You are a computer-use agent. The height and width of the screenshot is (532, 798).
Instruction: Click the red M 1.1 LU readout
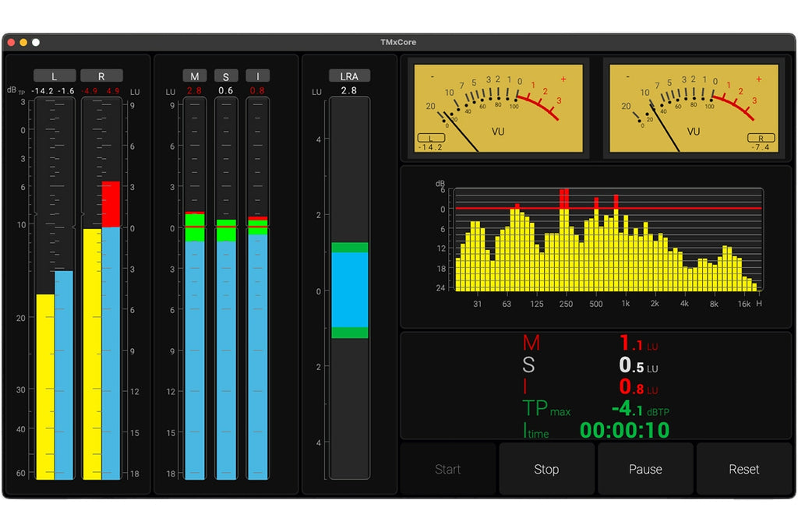click(638, 344)
